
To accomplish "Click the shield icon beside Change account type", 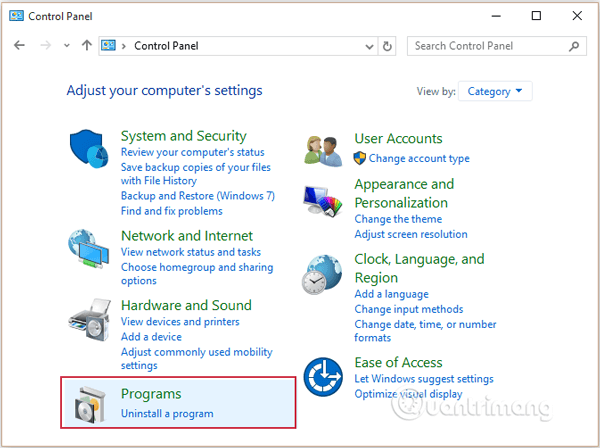I will click(359, 158).
